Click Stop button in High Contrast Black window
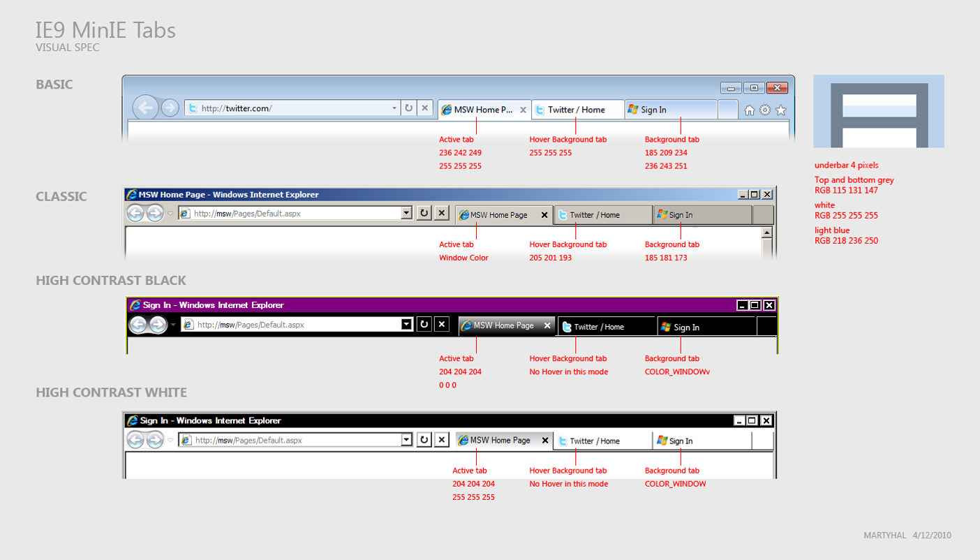This screenshot has width=980, height=560. [x=442, y=324]
